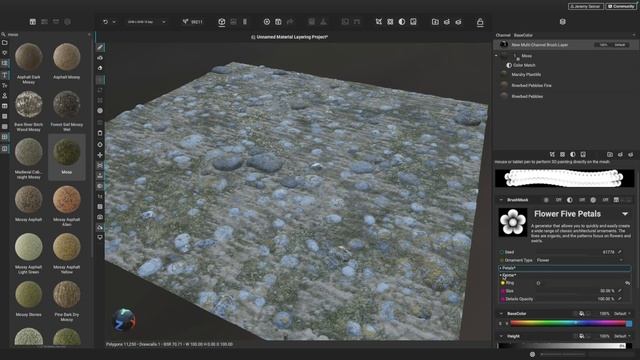The width and height of the screenshot is (640, 360).
Task: Click the filled circle tool in the viewport toolbar
Action: (x=100, y=111)
